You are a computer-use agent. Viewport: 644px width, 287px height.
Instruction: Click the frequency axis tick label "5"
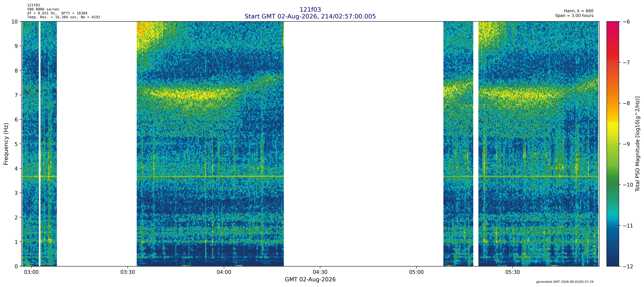tap(16, 144)
